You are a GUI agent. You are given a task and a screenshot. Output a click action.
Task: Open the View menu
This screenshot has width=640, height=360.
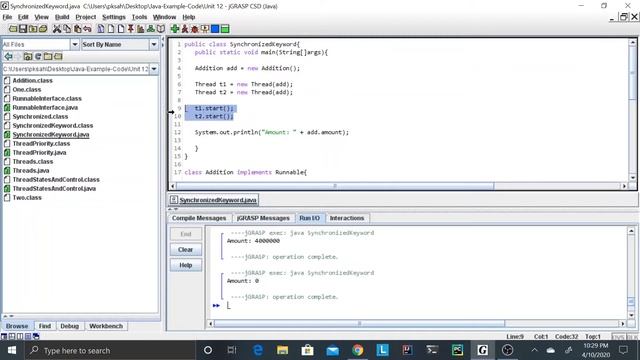click(41, 17)
